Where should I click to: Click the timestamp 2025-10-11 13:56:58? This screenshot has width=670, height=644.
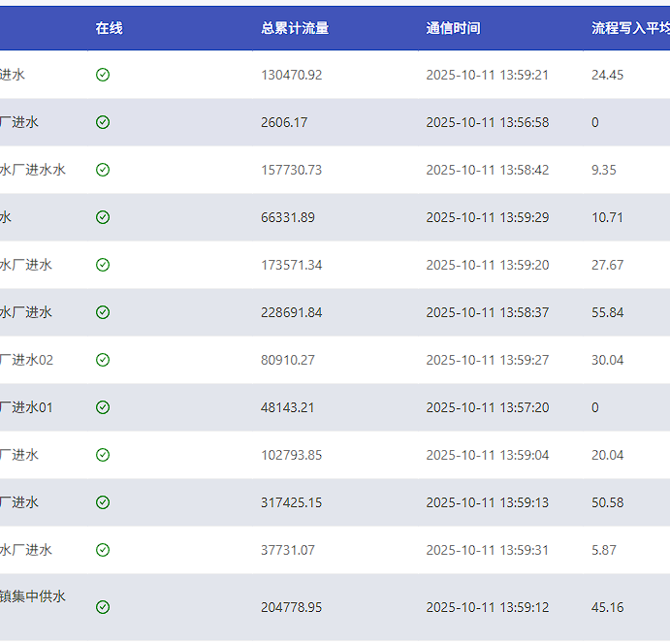tap(487, 122)
